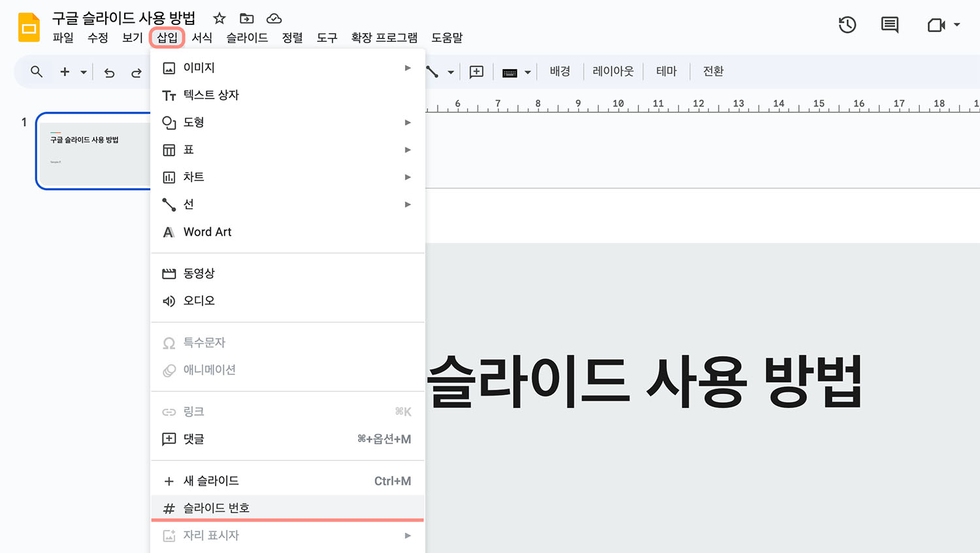Click the shapes icon beside 도형
This screenshot has height=553, width=980.
coord(169,123)
